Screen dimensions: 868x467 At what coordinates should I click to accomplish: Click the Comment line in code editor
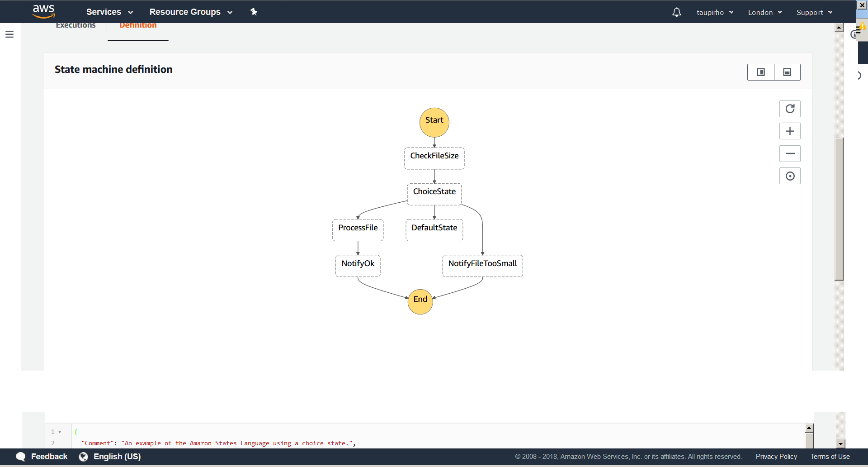218,443
